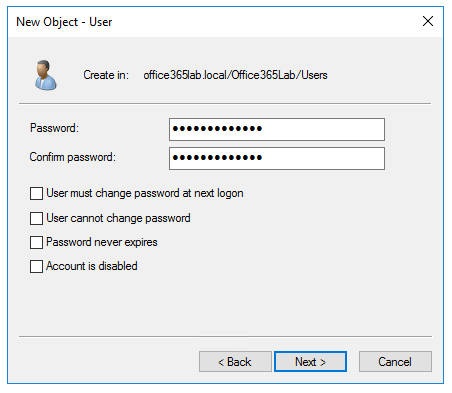Click the 'User cannot change password' label text
This screenshot has height=393, width=452.
click(x=118, y=218)
